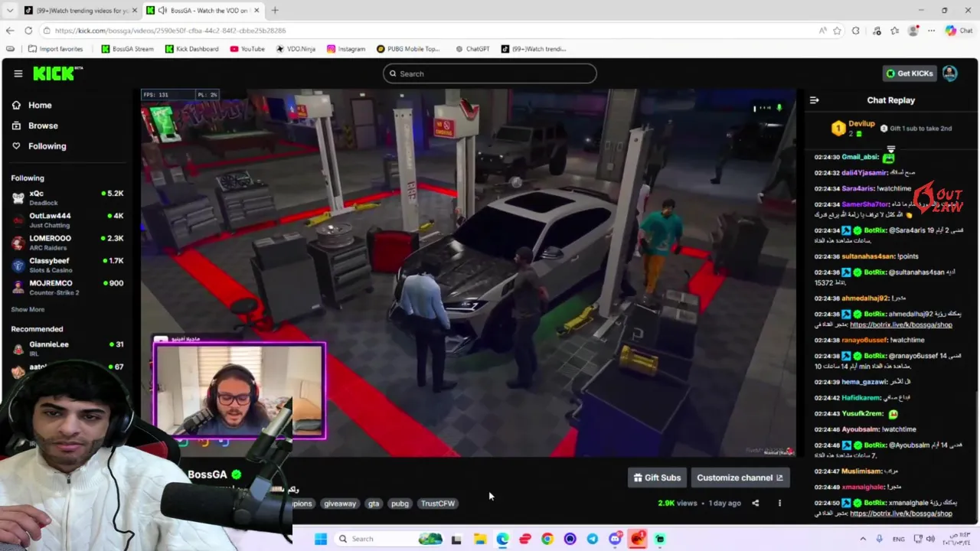The width and height of the screenshot is (980, 551).
Task: Select the giveaway tag
Action: [x=340, y=504]
